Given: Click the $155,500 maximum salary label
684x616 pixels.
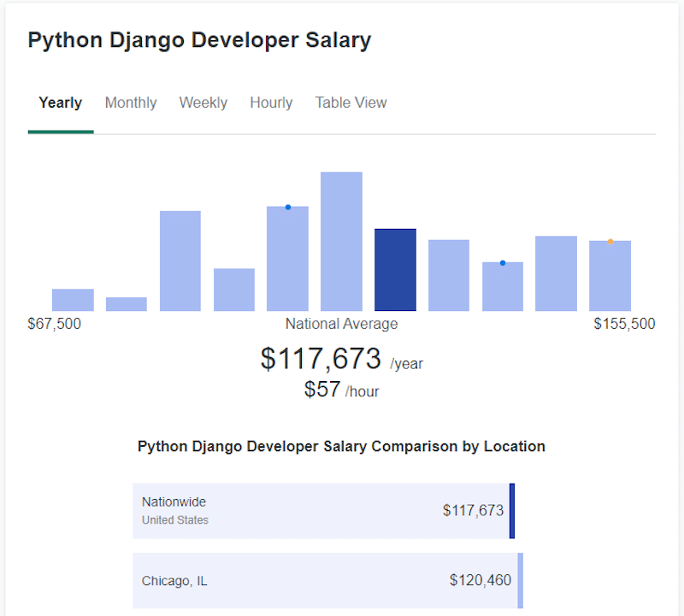Looking at the screenshot, I should (x=624, y=324).
